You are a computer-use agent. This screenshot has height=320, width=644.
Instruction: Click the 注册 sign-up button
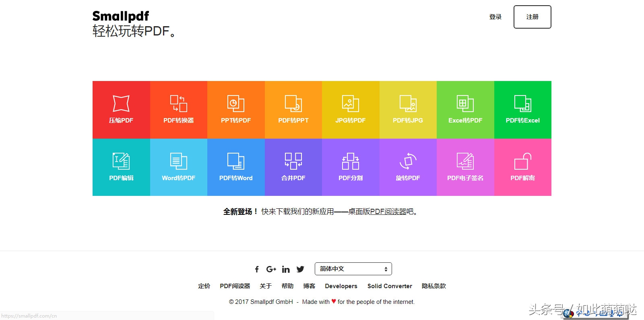pyautogui.click(x=533, y=17)
